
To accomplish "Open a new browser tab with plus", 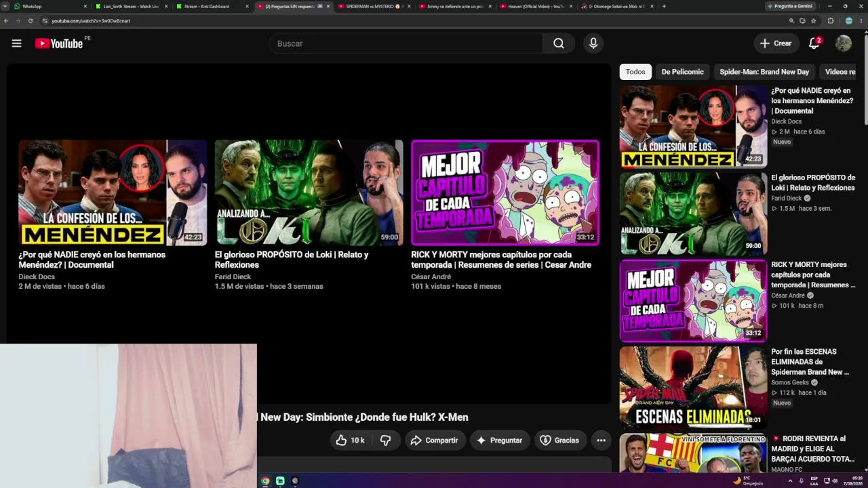I will click(x=664, y=6).
